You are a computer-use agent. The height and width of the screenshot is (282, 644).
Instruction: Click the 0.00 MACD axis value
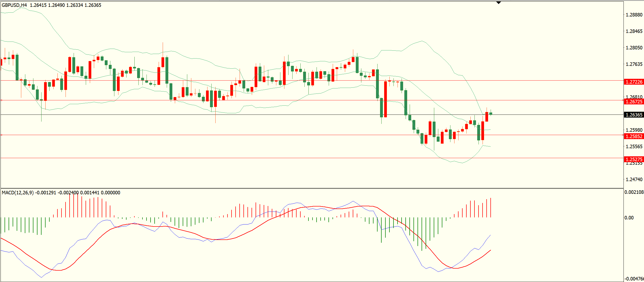point(629,218)
